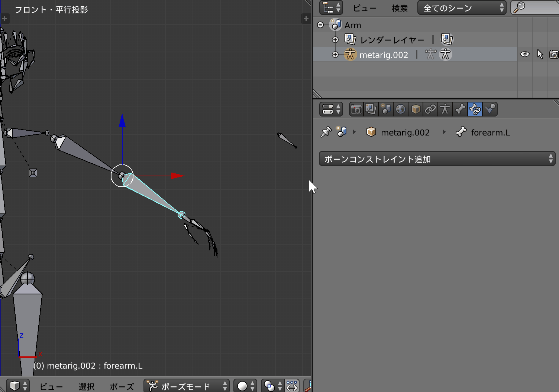
Task: Open the Object Constraints tab (chain icon)
Action: [430, 109]
